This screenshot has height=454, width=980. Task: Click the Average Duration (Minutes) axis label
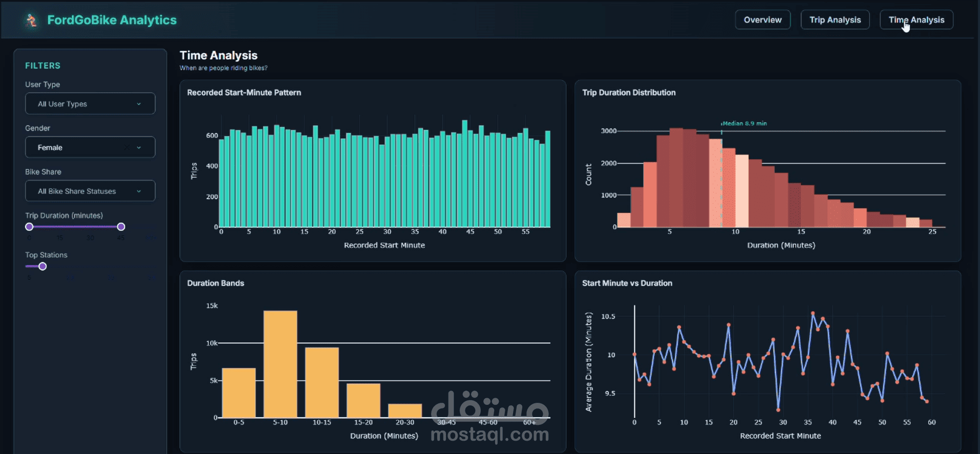(588, 362)
